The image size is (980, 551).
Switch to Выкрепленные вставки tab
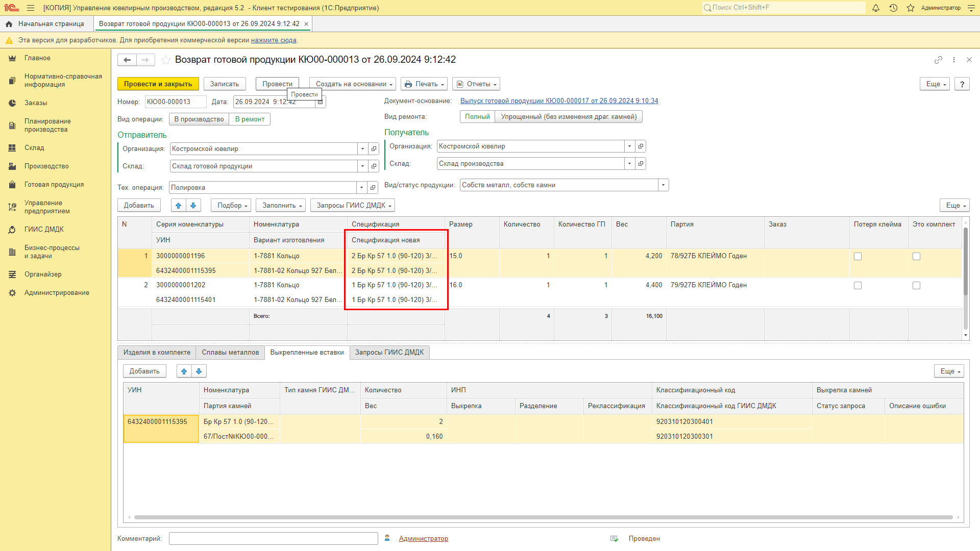coord(307,353)
